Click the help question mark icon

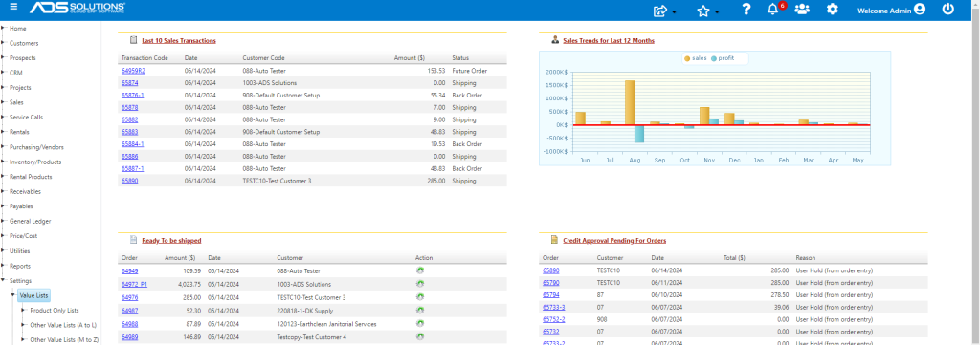746,10
